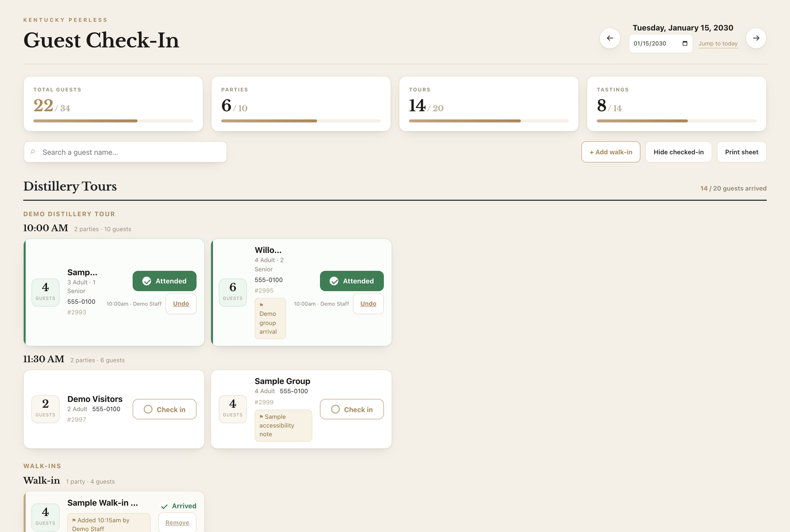Click the Walk-in group heading

pos(41,480)
